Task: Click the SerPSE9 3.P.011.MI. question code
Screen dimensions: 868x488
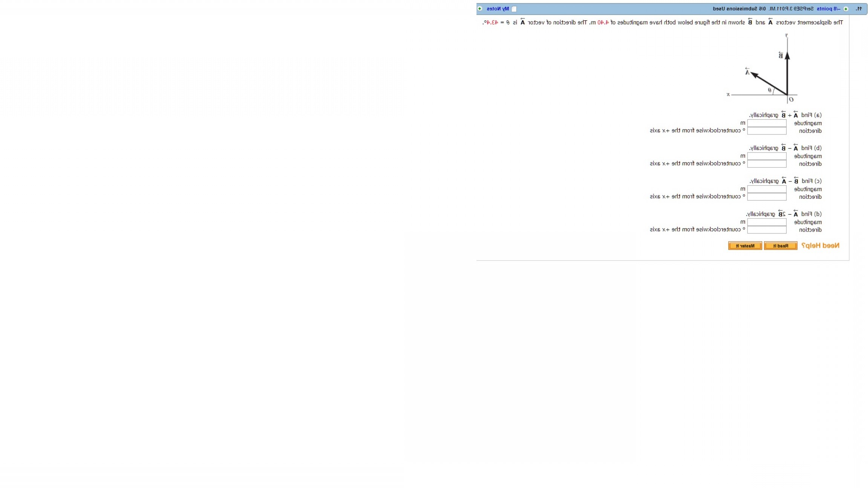Action: [x=791, y=9]
